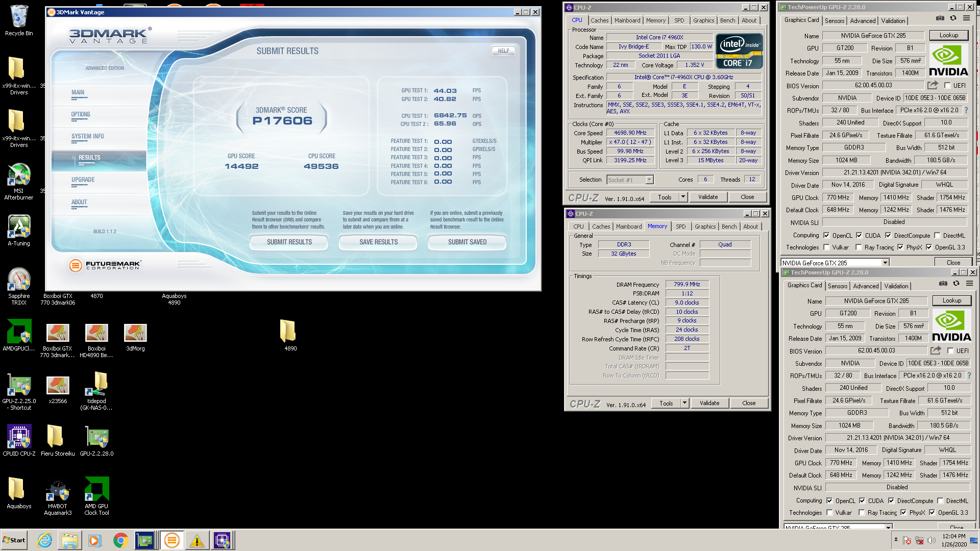The image size is (980, 551).
Task: Toggle Ray Tracing checkbox in the upper GPU-Z window
Action: coord(859,247)
